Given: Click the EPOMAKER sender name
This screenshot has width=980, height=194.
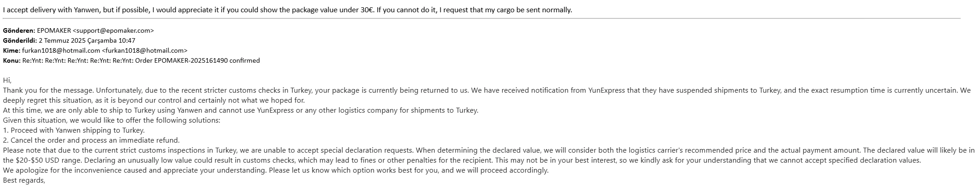Looking at the screenshot, I should [54, 31].
